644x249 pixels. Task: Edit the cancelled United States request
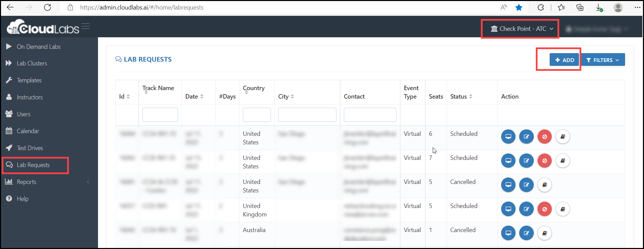(x=526, y=185)
